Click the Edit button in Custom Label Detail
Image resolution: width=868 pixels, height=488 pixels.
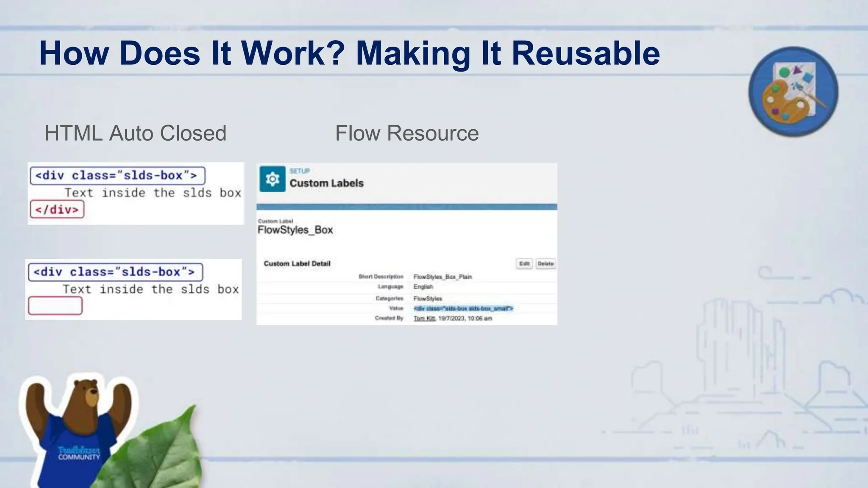pyautogui.click(x=524, y=263)
